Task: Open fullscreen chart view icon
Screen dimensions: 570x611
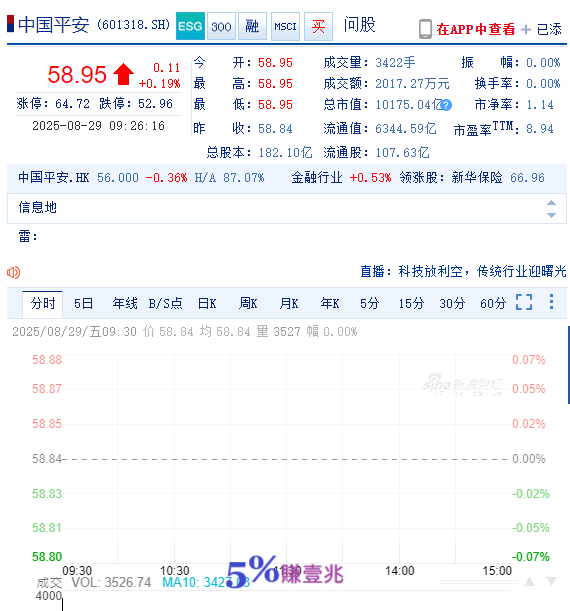Action: pos(524,302)
